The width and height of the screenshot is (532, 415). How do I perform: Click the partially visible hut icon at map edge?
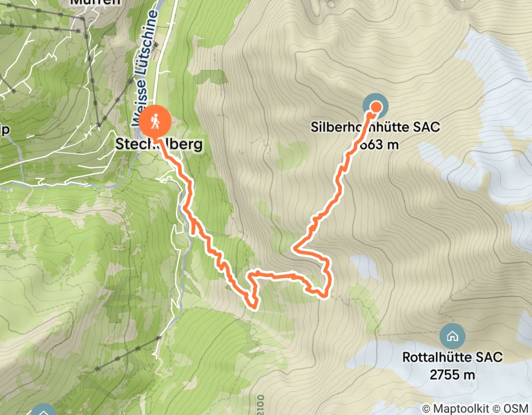pyautogui.click(x=43, y=410)
